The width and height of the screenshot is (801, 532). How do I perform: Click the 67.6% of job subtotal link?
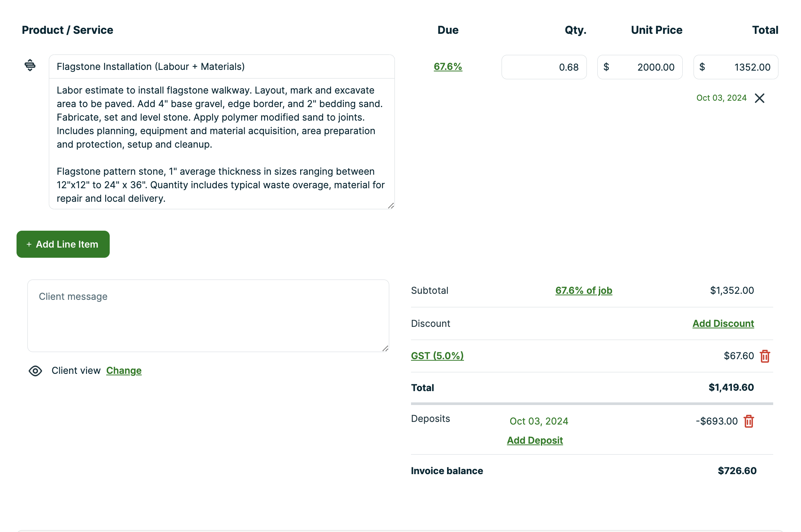click(583, 290)
